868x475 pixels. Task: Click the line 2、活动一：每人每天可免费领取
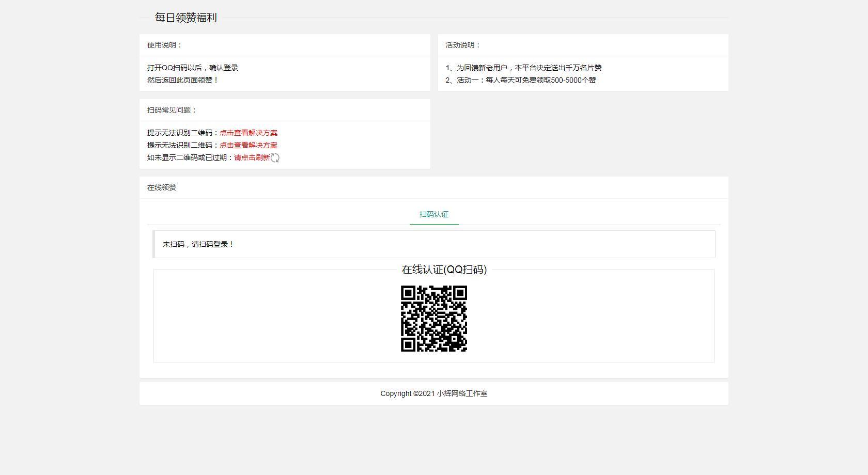[521, 80]
